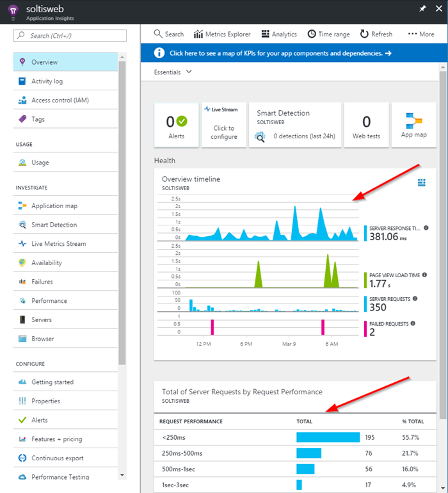Click the Smart Detection sidebar icon
448x493 pixels.
point(22,225)
